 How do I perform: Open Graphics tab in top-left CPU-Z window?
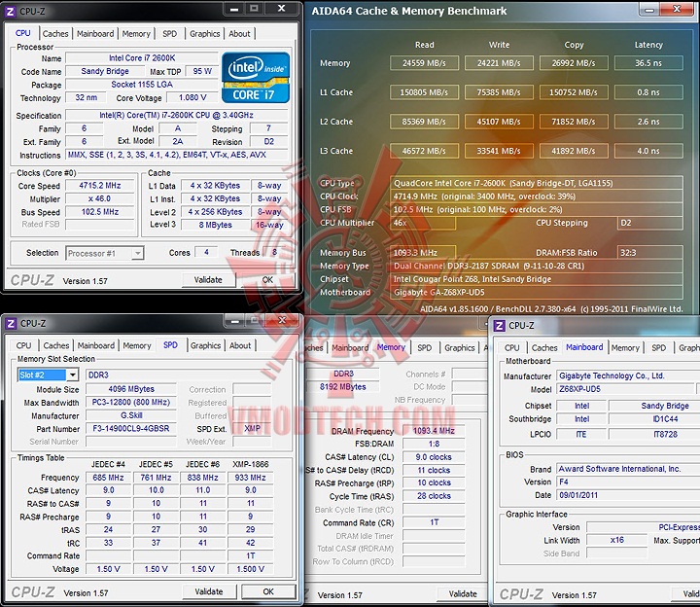[x=204, y=33]
